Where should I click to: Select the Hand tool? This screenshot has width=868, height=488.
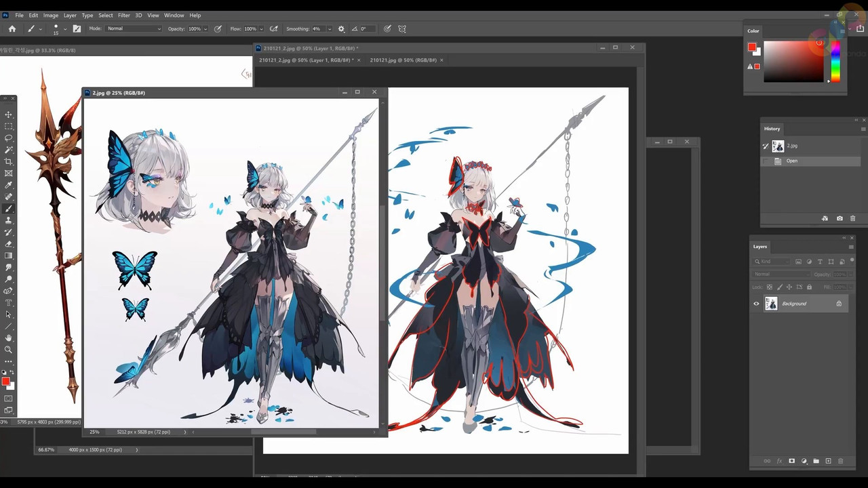click(8, 338)
